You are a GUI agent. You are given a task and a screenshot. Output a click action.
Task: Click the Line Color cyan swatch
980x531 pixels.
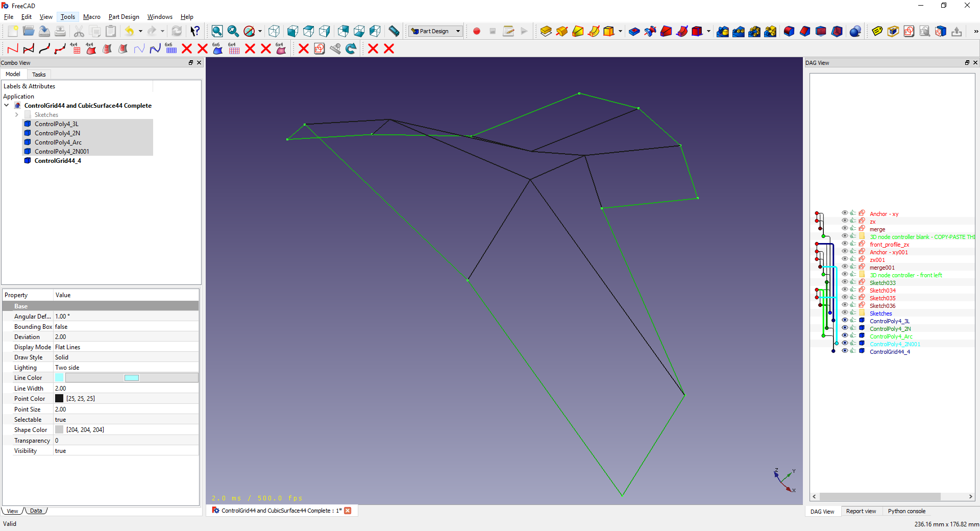coord(59,378)
